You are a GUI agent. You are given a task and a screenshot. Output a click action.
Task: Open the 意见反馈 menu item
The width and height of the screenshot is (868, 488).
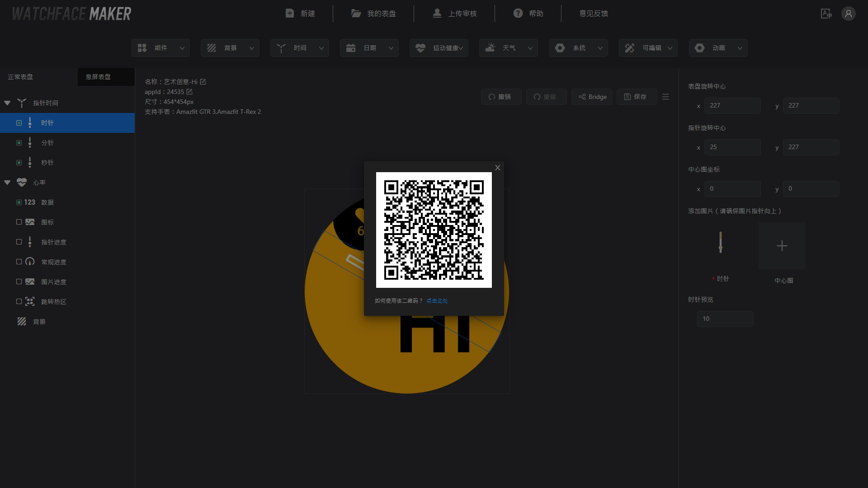click(594, 14)
